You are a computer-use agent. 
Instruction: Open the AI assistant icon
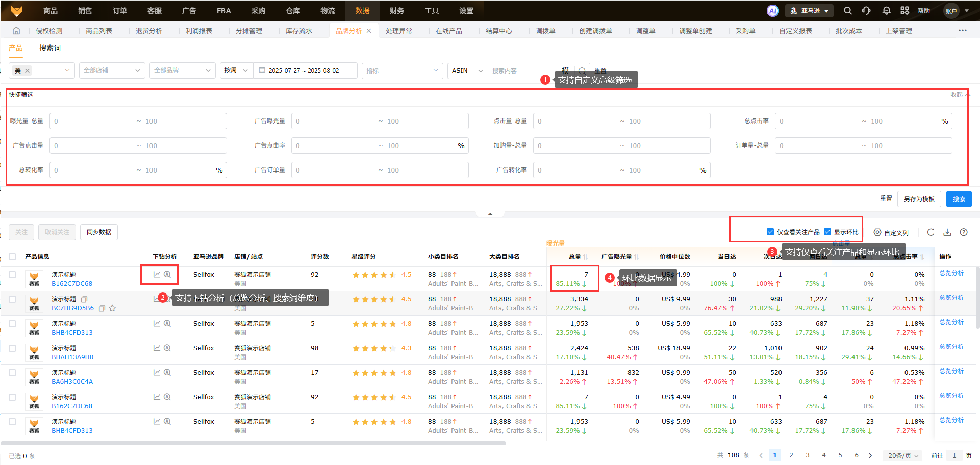[772, 11]
